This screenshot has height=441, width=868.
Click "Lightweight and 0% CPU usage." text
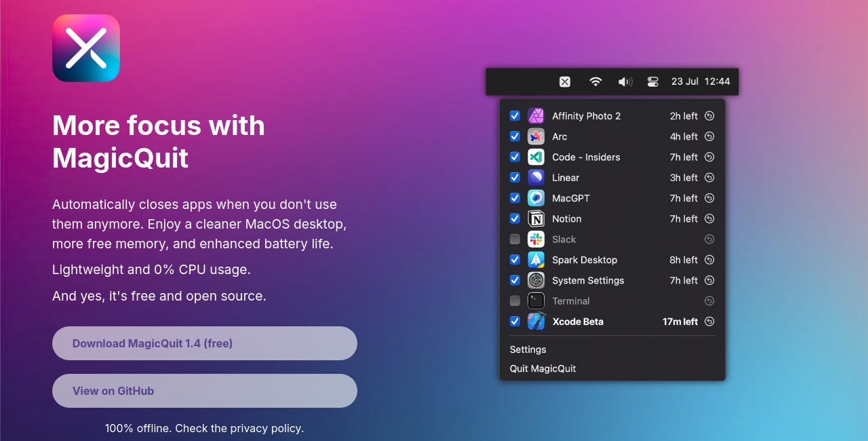[151, 269]
